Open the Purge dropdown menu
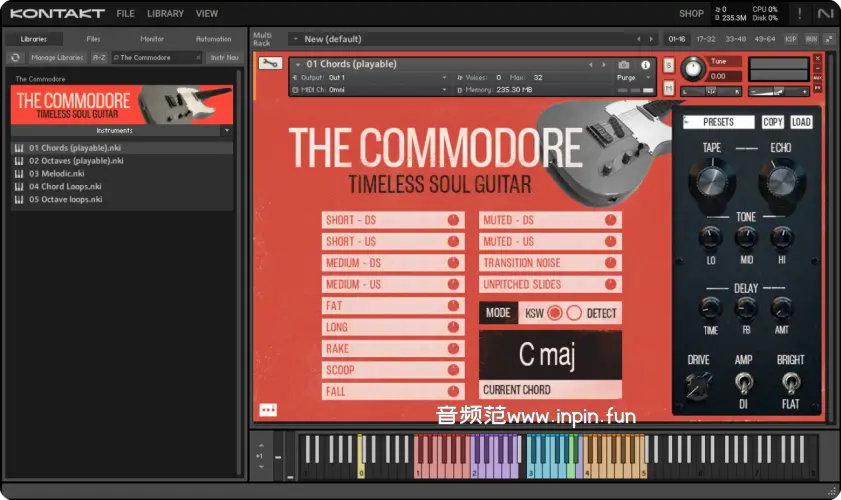Image resolution: width=841 pixels, height=500 pixels. pyautogui.click(x=648, y=78)
